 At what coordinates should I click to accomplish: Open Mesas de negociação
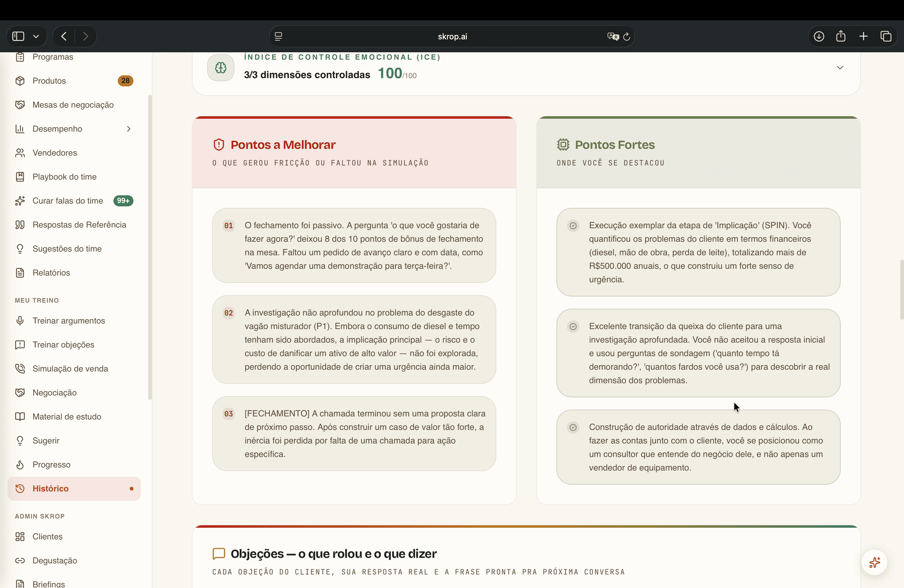(x=74, y=105)
